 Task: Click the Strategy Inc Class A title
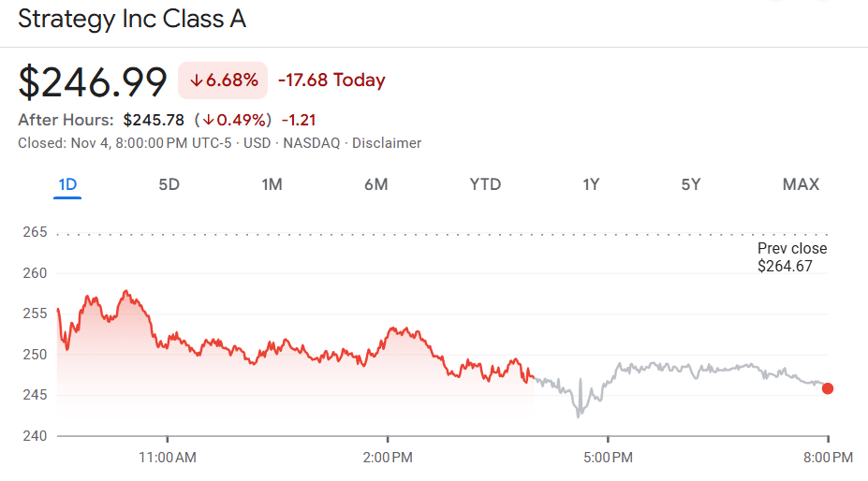[132, 19]
